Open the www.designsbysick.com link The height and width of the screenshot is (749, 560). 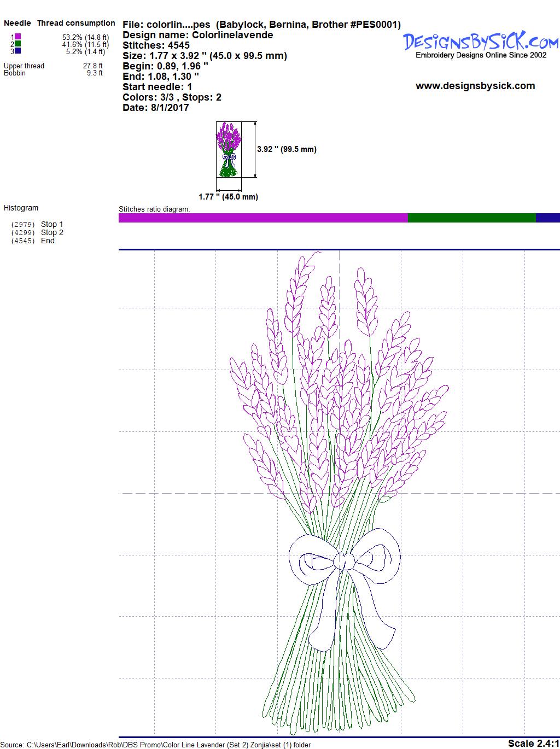(475, 86)
